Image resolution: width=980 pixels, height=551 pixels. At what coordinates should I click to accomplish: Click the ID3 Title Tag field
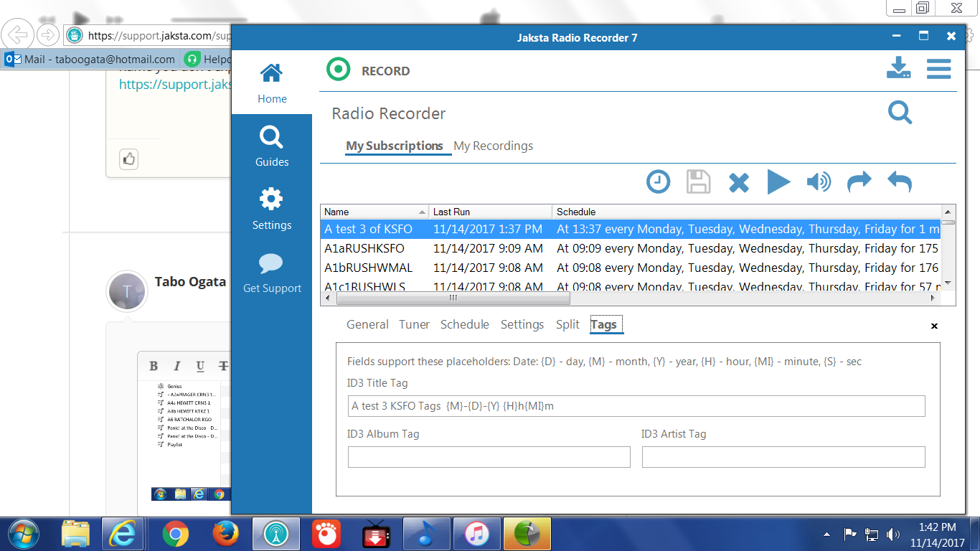[636, 406]
